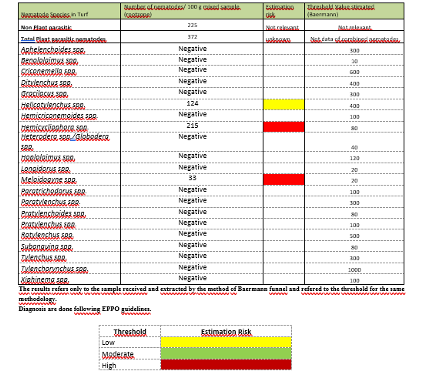Viewport: 423px width, 377px height.
Task: Click the 33 count for Meloidogyne
Action: [192, 178]
